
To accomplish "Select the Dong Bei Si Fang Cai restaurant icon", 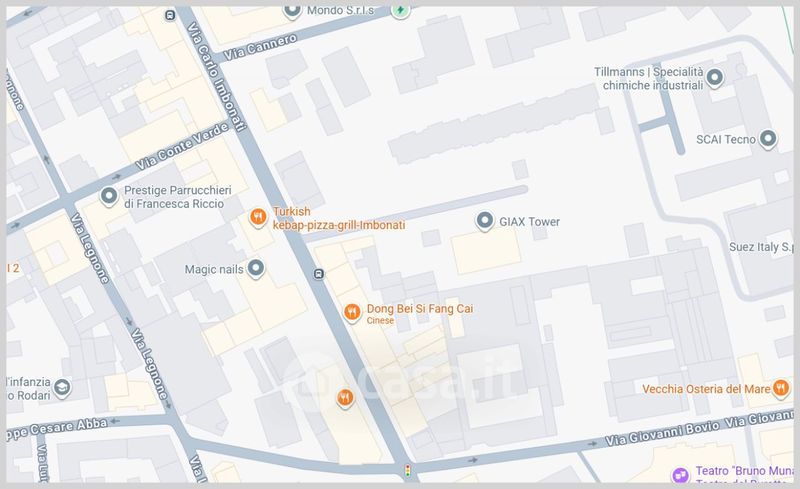I will [352, 311].
